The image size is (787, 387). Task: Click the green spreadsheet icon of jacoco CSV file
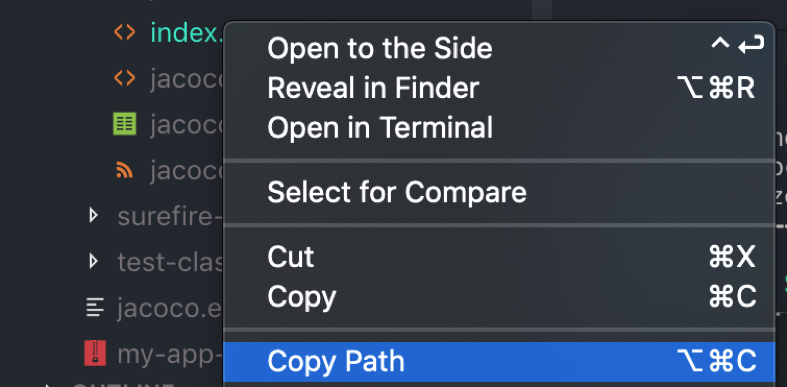tap(124, 124)
